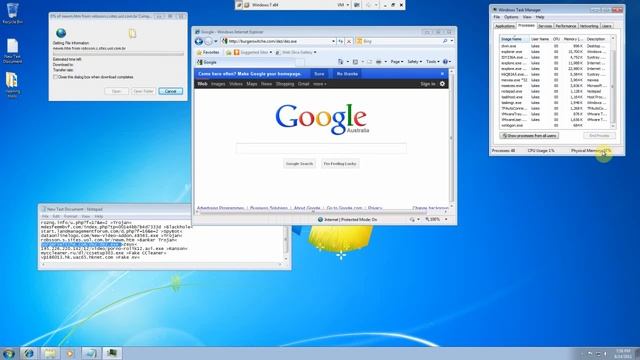Click the Sign in link on Google
Screen dimensions: 640x360
point(428,84)
